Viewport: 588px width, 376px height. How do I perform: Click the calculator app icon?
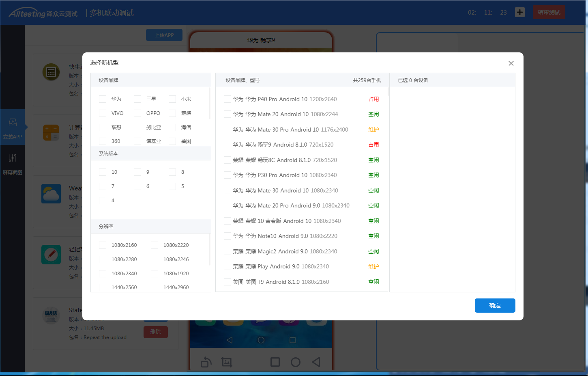pyautogui.click(x=51, y=133)
